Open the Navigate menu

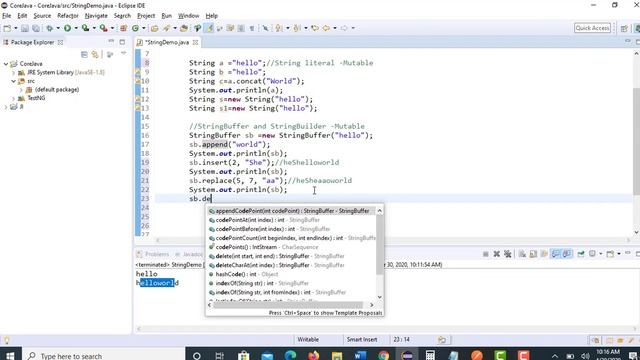pos(96,16)
